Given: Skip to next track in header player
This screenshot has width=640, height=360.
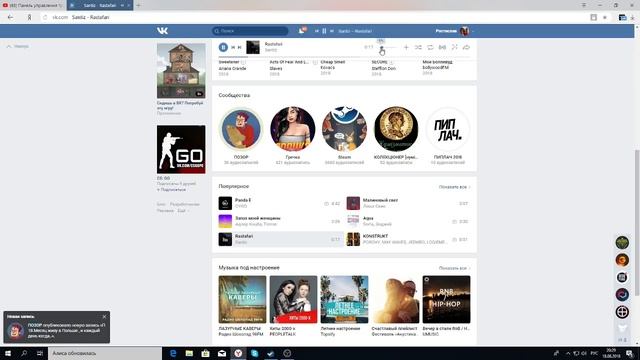Looking at the screenshot, I should click(x=331, y=31).
